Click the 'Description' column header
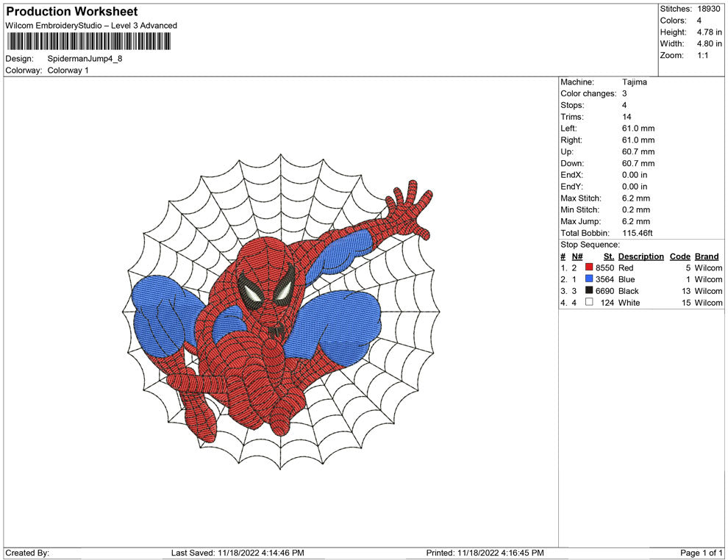728x560 pixels. pyautogui.click(x=640, y=256)
